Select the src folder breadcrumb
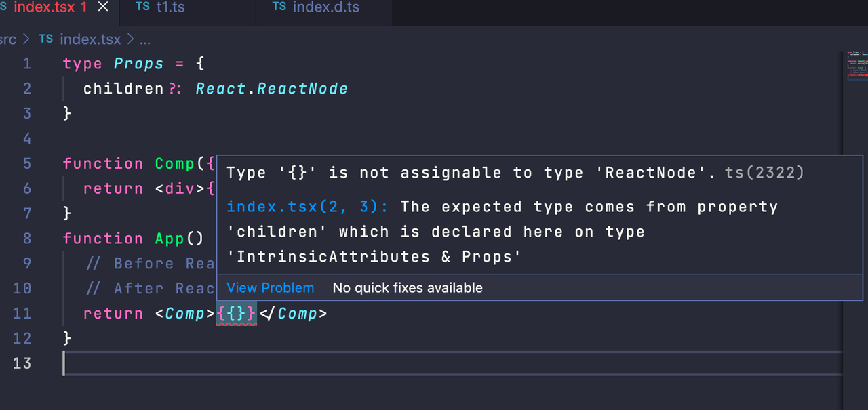Image resolution: width=868 pixels, height=410 pixels. 7,39
